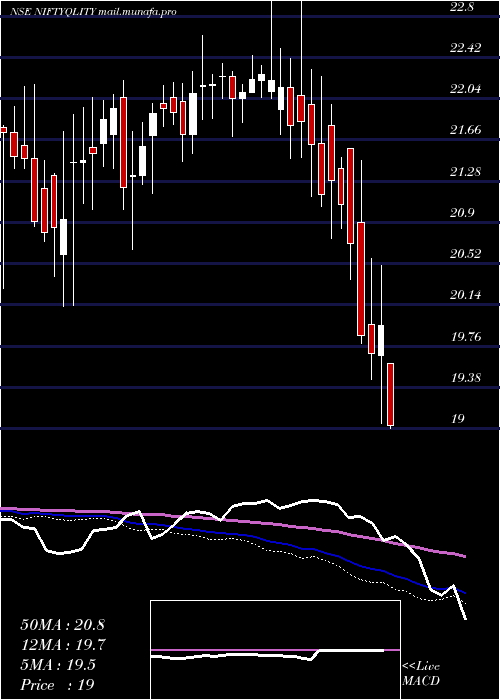This screenshot has width=500, height=700.
Task: Click the 22.42 price axis label
Action: (x=465, y=48)
